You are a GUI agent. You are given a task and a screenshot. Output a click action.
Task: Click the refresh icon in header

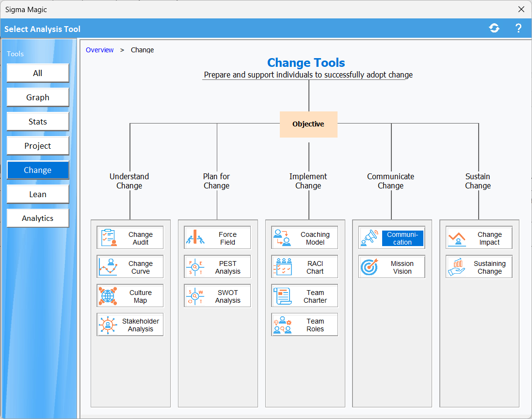pos(494,28)
